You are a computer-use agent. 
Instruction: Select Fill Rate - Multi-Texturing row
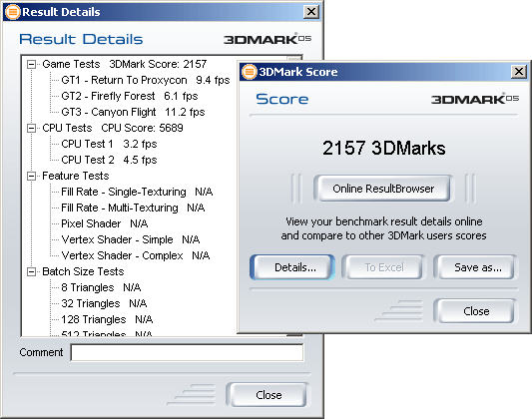(133, 208)
